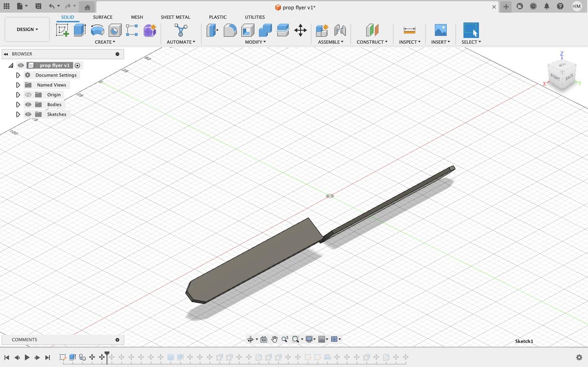588x367 pixels.
Task: Open the HM user profile
Action: [577, 7]
